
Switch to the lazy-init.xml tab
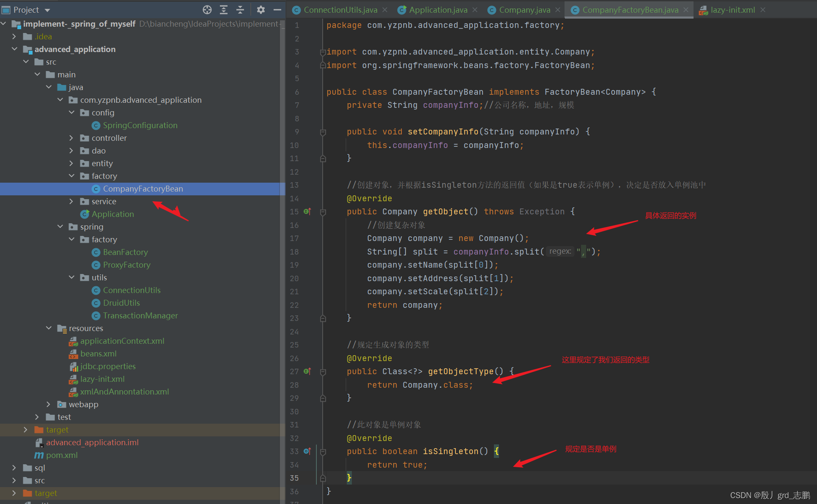pos(732,10)
